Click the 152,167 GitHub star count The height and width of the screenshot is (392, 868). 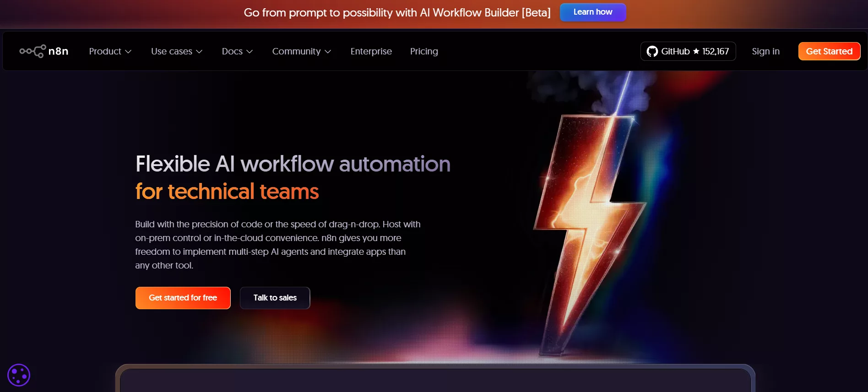click(716, 51)
